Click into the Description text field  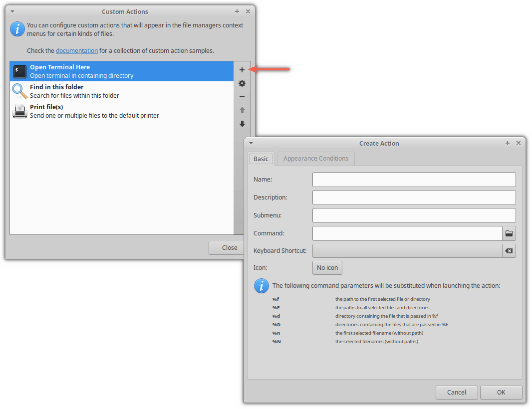(414, 198)
